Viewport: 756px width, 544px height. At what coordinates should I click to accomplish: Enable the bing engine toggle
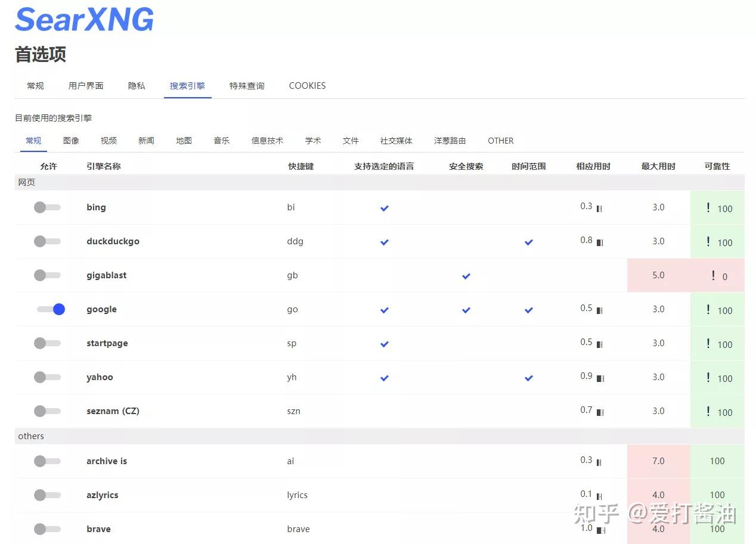(x=47, y=207)
